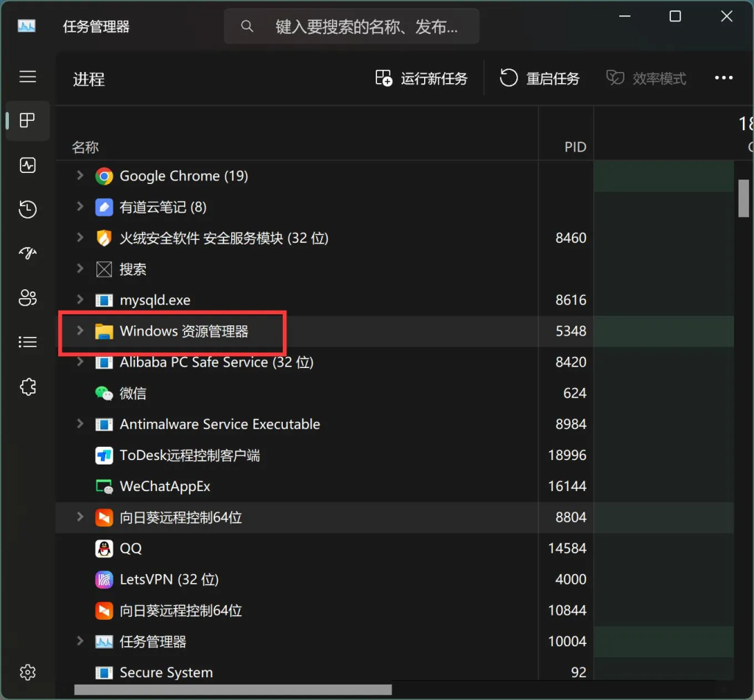The width and height of the screenshot is (754, 700).
Task: Open the Startup apps sidebar icon
Action: point(27,253)
